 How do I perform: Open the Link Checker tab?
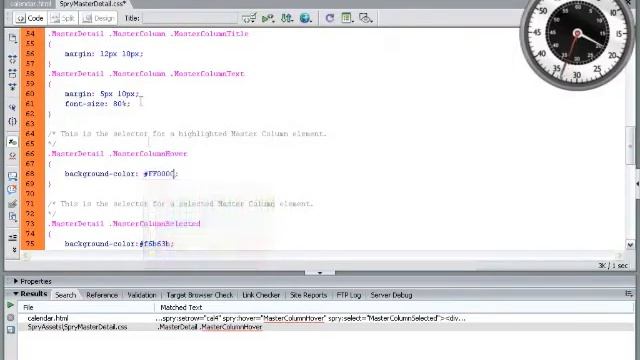tap(261, 295)
